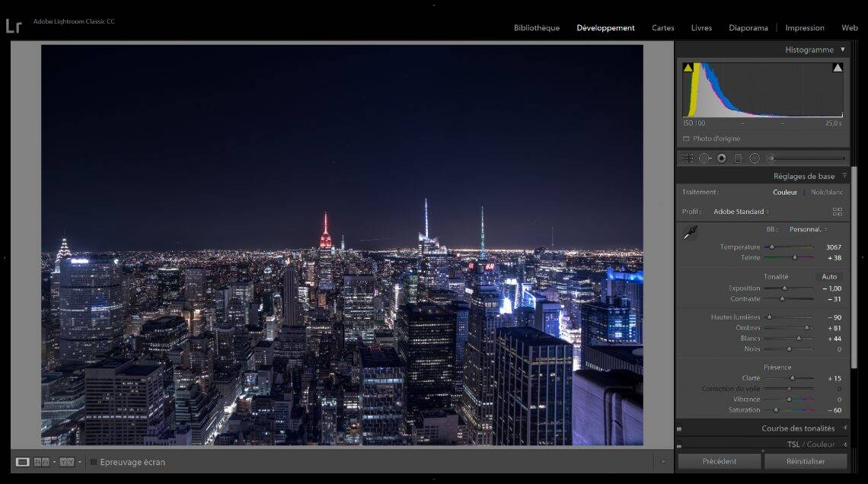Switch to the Livres module
The width and height of the screenshot is (868, 484).
click(701, 27)
